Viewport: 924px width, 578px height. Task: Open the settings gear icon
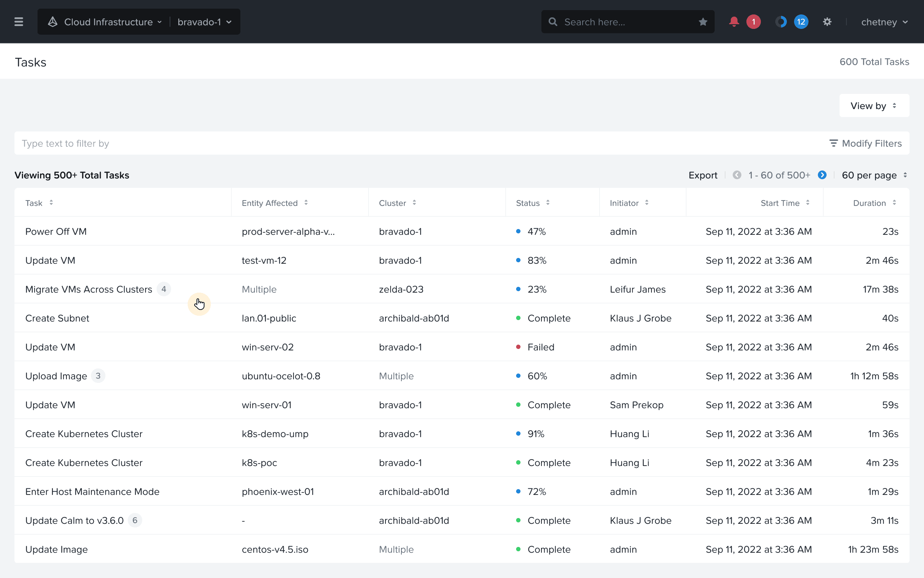click(x=827, y=22)
